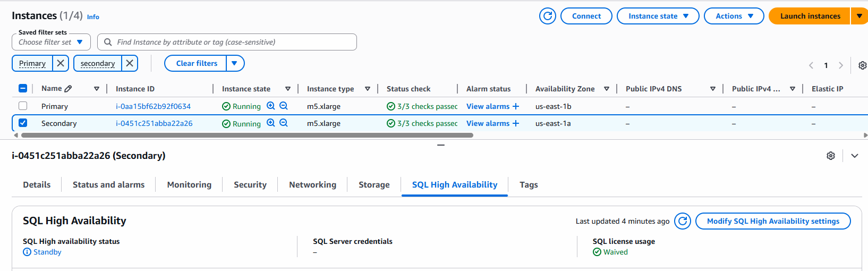Click zoom-out icon for Secondary instance state
Viewport: 868px width, 271px height.
(284, 123)
